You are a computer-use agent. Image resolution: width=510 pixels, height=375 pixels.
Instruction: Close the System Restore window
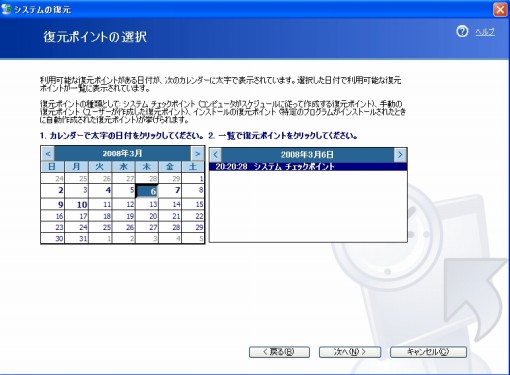click(500, 9)
